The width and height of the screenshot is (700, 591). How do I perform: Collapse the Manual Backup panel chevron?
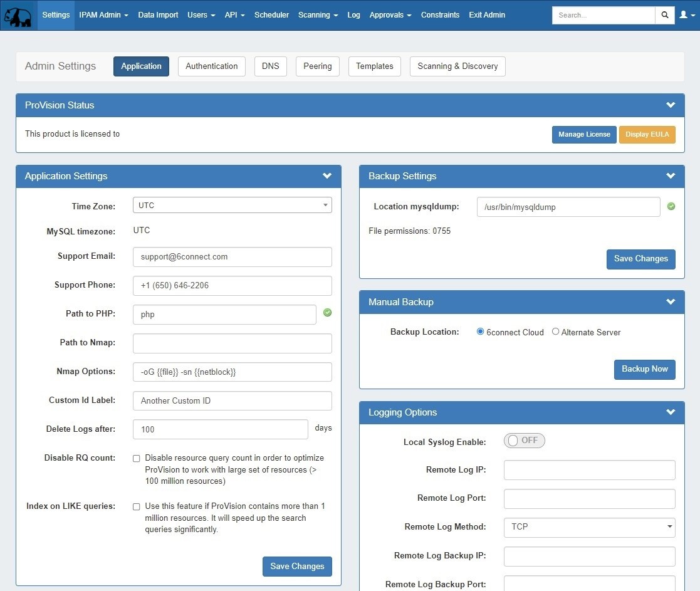tap(671, 302)
